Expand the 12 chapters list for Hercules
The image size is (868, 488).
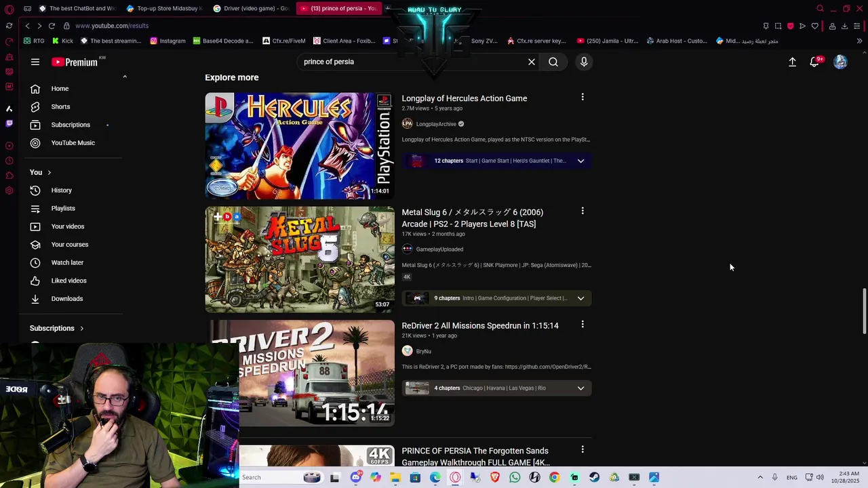pos(580,161)
